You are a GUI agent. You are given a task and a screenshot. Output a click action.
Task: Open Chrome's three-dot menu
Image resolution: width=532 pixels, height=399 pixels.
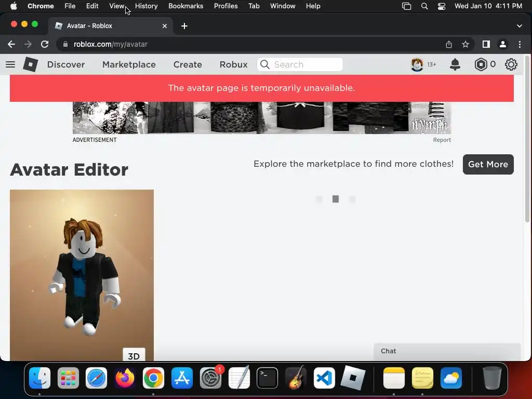coord(520,44)
